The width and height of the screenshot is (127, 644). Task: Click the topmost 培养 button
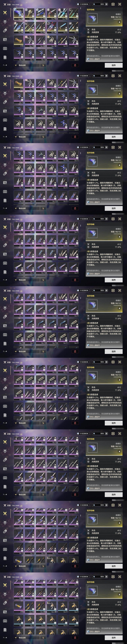[114, 65]
